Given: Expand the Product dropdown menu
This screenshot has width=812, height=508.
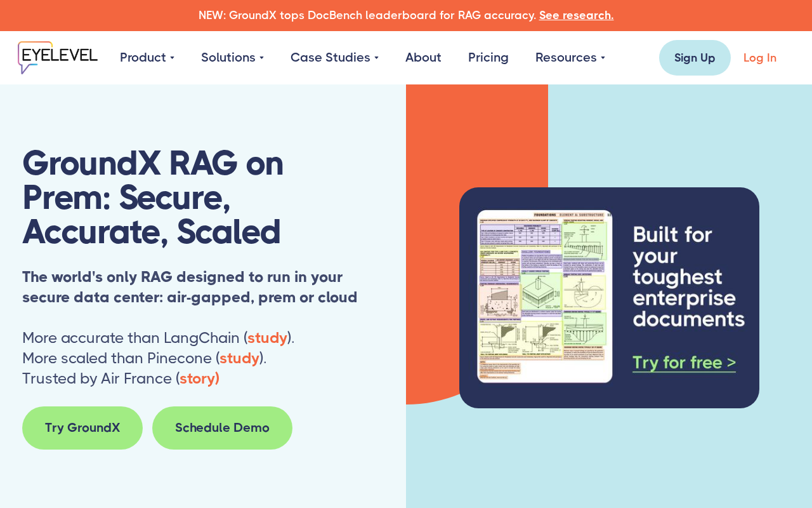Looking at the screenshot, I should point(147,58).
